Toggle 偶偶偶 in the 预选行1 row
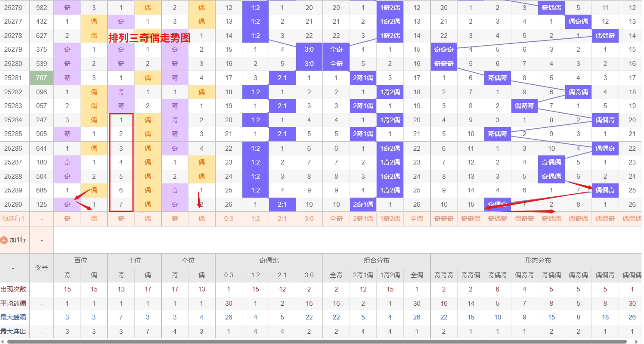Screen dimensions: 644x344 pos(631,219)
